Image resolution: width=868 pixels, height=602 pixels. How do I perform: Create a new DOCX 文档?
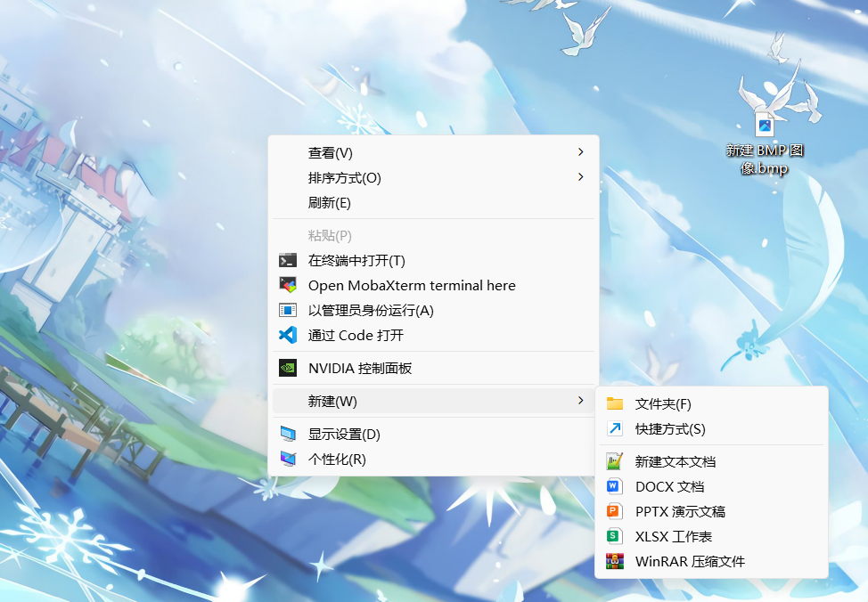point(711,486)
